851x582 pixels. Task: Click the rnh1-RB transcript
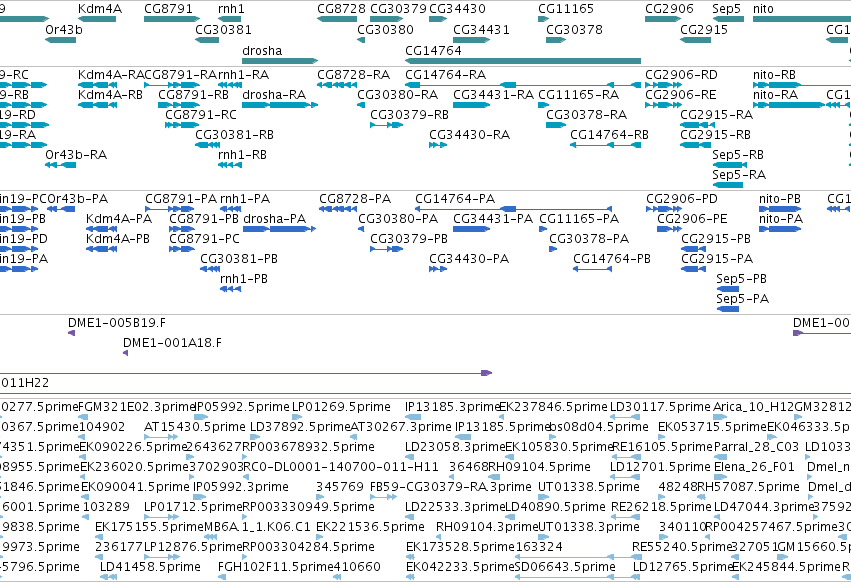coord(230,165)
